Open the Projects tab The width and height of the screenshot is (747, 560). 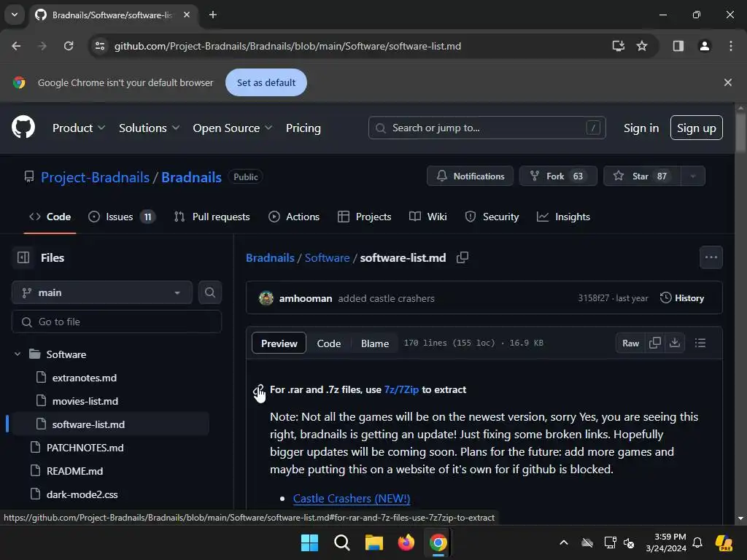[365, 217]
